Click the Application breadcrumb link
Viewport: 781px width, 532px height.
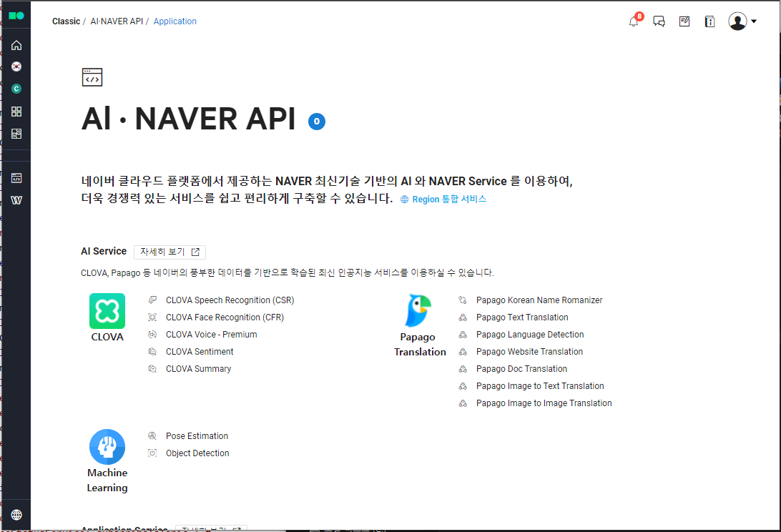pyautogui.click(x=175, y=21)
